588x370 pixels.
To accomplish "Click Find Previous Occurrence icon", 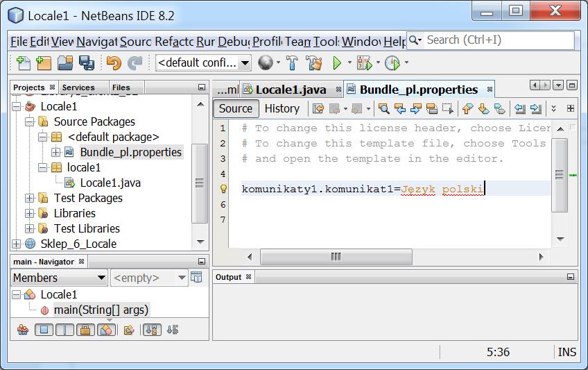I will (x=400, y=109).
